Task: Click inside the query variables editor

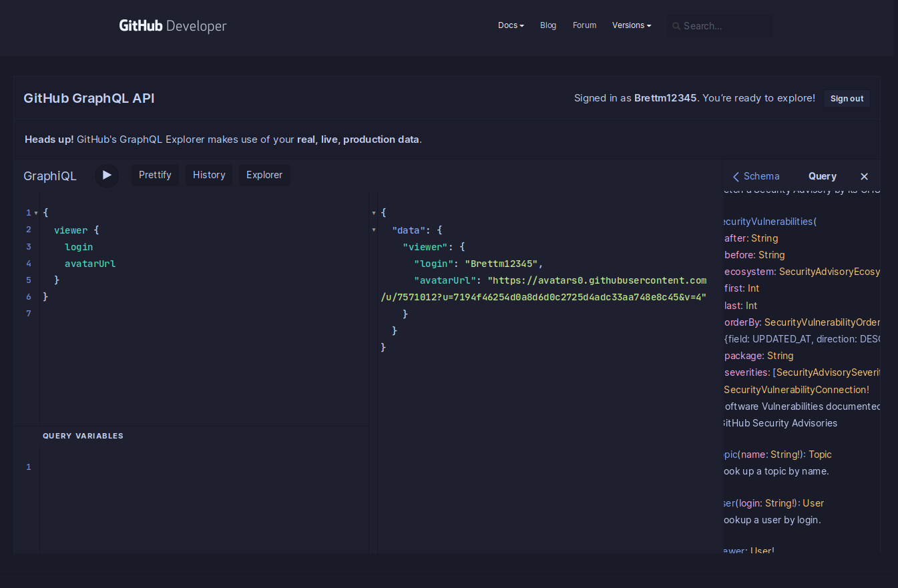Action: (x=204, y=501)
